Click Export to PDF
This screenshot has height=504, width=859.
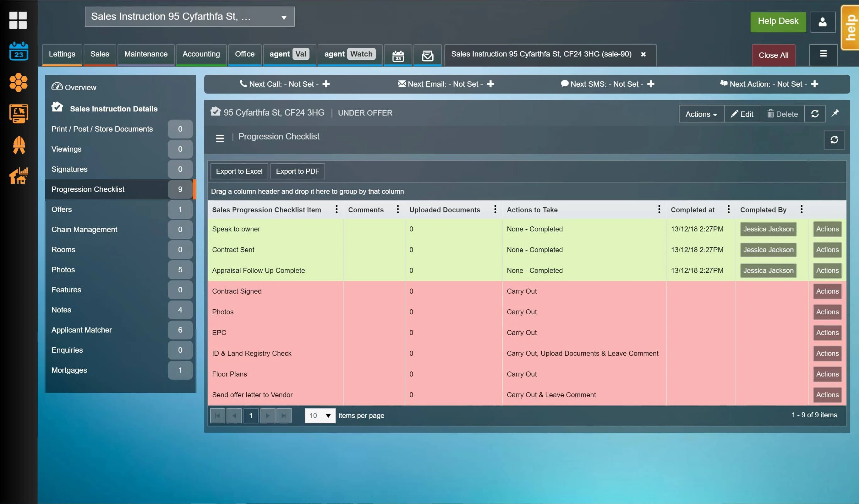pyautogui.click(x=298, y=171)
